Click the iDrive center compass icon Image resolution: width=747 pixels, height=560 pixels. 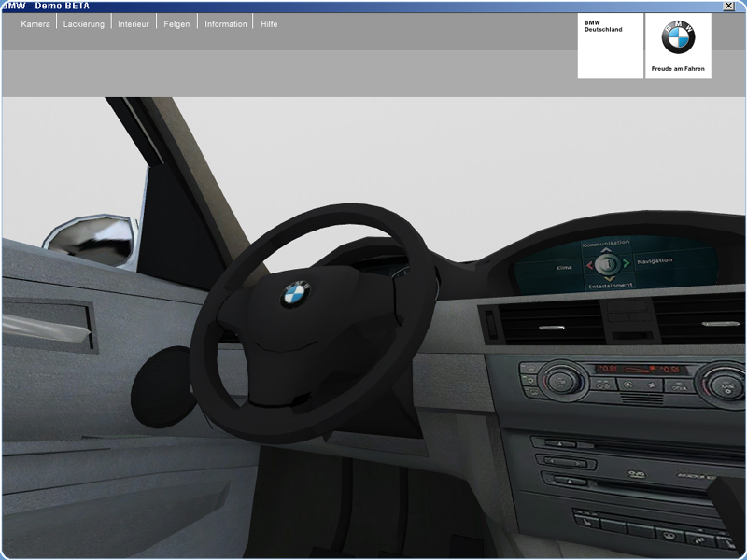click(608, 263)
